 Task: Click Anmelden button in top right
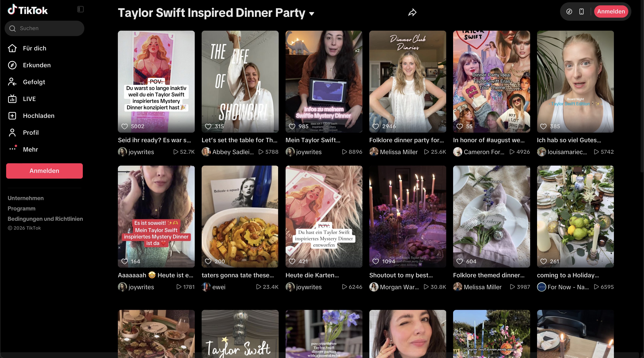(x=611, y=11)
